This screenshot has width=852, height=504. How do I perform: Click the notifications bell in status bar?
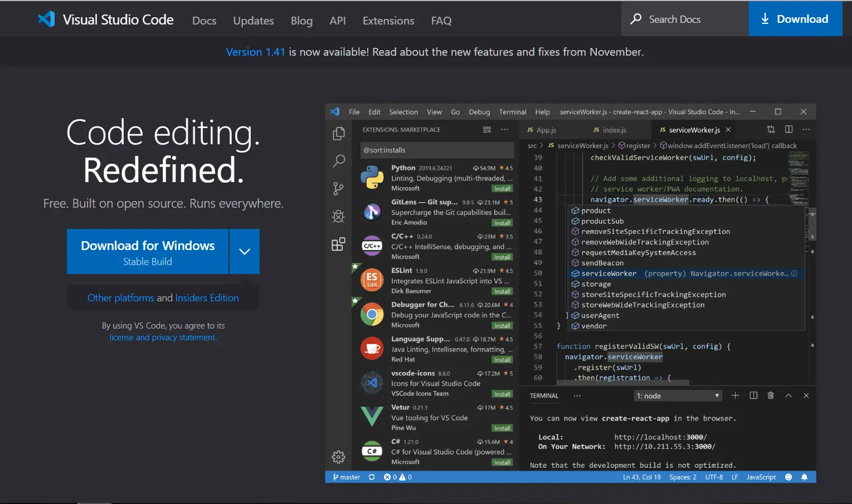(x=804, y=477)
